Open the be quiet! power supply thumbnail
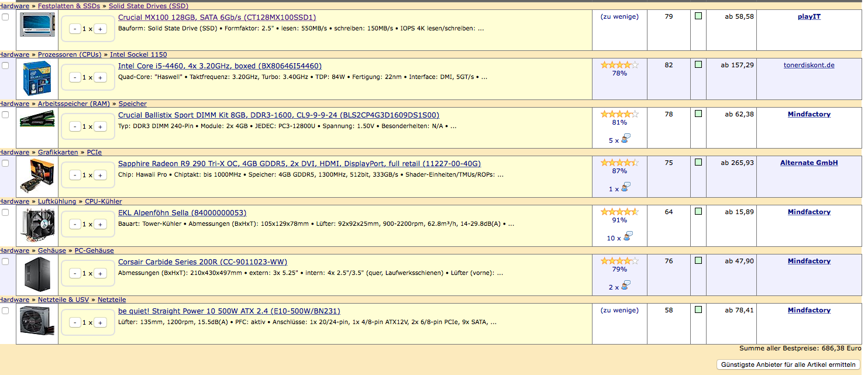This screenshot has width=868, height=375. (37, 321)
